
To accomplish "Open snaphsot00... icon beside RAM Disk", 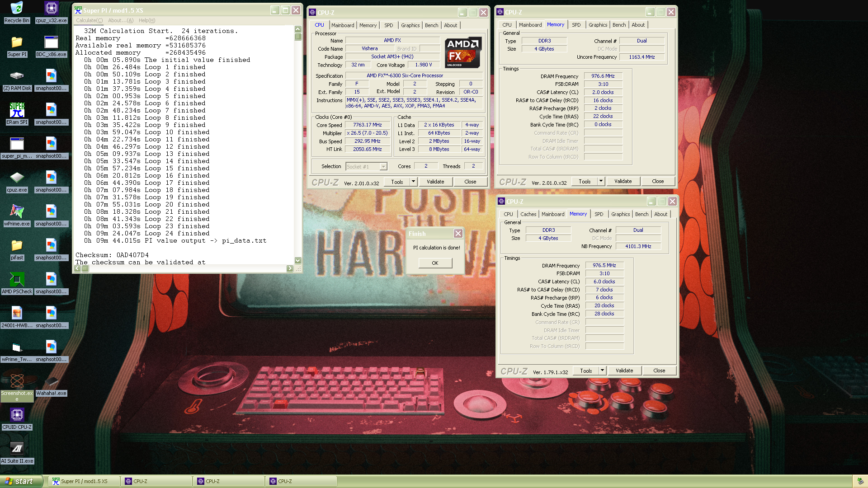I will point(51,80).
